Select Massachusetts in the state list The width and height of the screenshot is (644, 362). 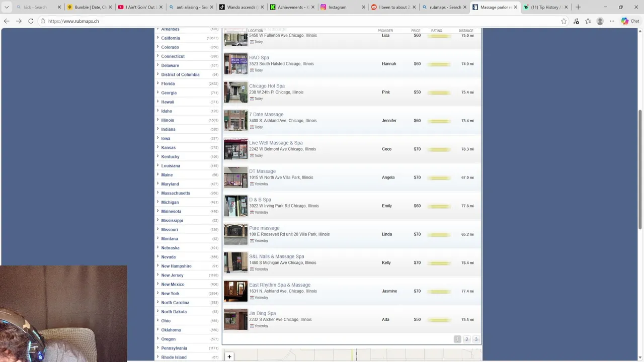176,193
